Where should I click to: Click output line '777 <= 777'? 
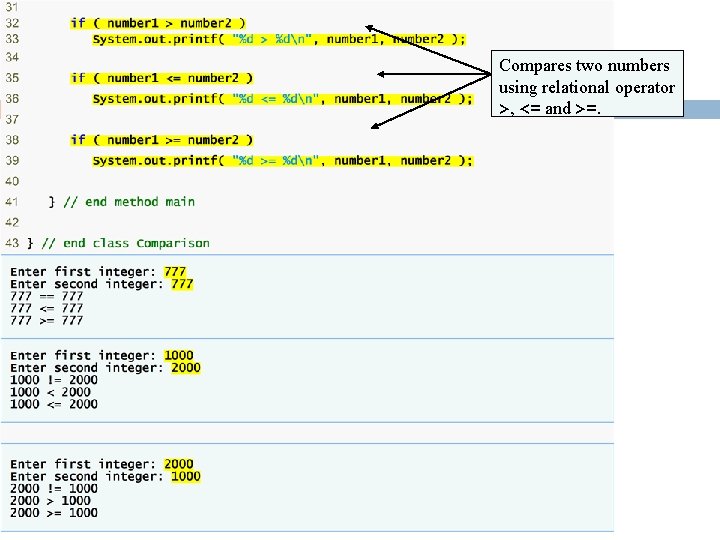(x=46, y=308)
